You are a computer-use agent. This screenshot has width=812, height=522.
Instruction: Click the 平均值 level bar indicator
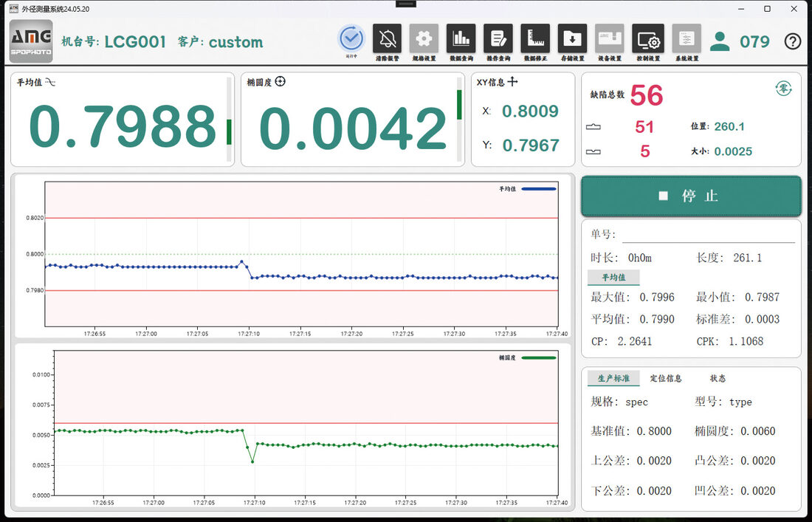[229, 120]
